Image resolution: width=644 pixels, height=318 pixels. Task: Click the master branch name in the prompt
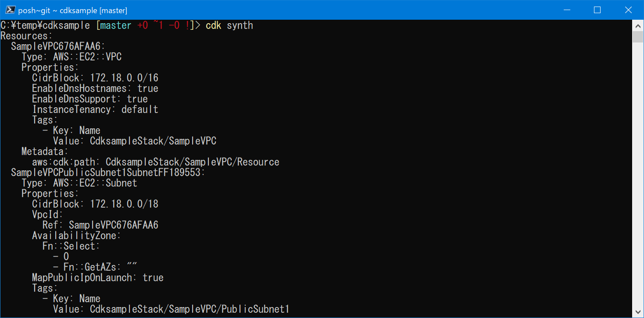[x=114, y=25]
